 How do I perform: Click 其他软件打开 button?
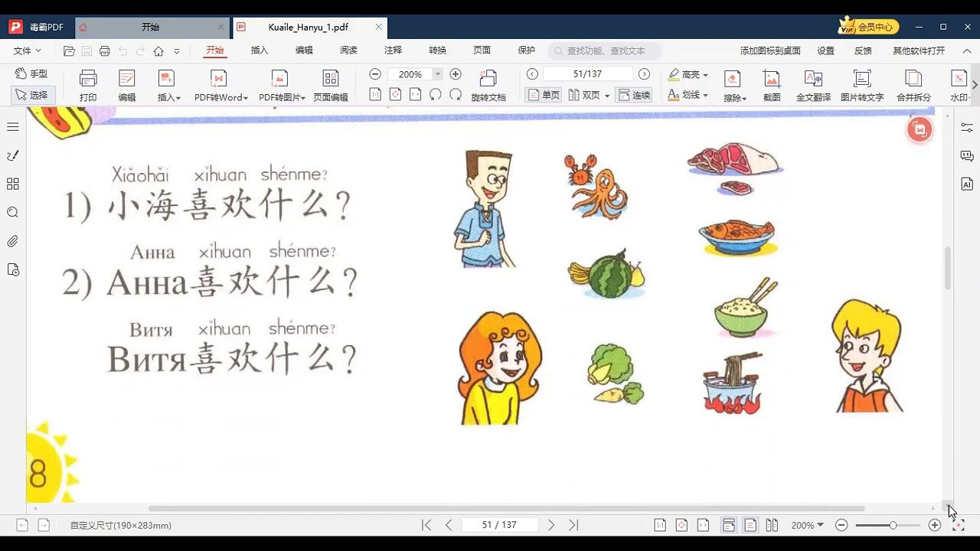[919, 51]
